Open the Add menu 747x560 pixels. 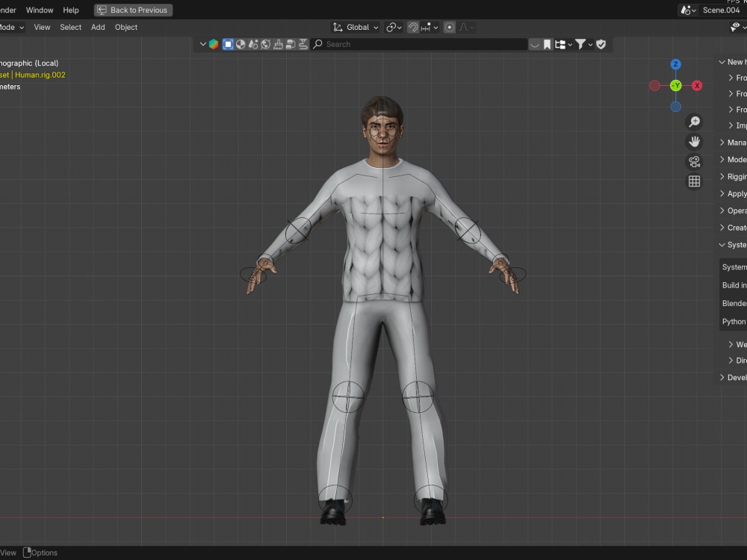point(98,27)
